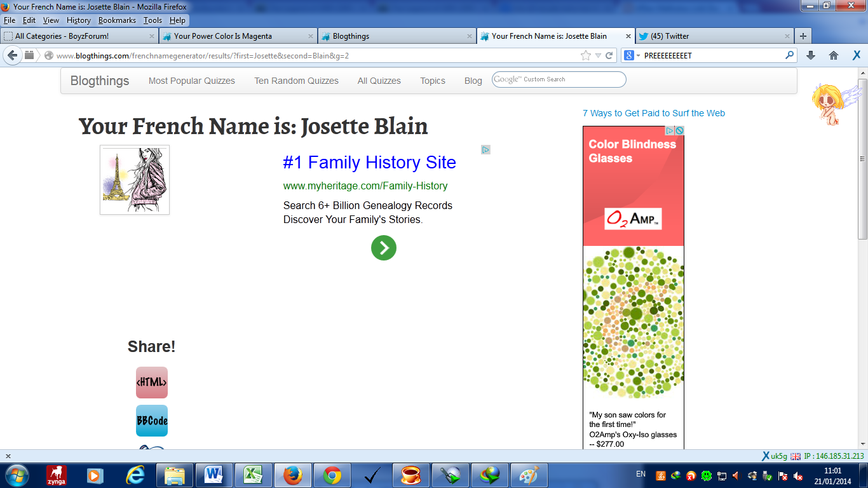Open Microsoft Word from taskbar
Viewport: 868px width, 488px height.
(214, 475)
